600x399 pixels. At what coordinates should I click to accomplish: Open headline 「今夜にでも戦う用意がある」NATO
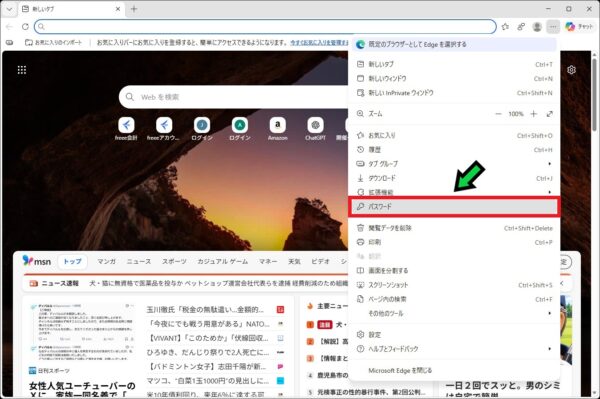click(208, 324)
